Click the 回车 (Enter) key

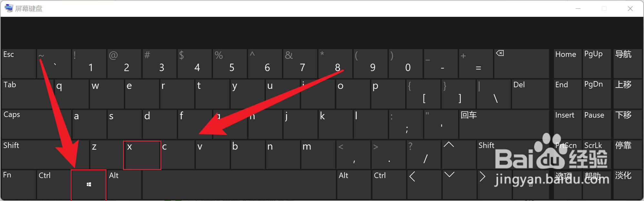(504, 124)
